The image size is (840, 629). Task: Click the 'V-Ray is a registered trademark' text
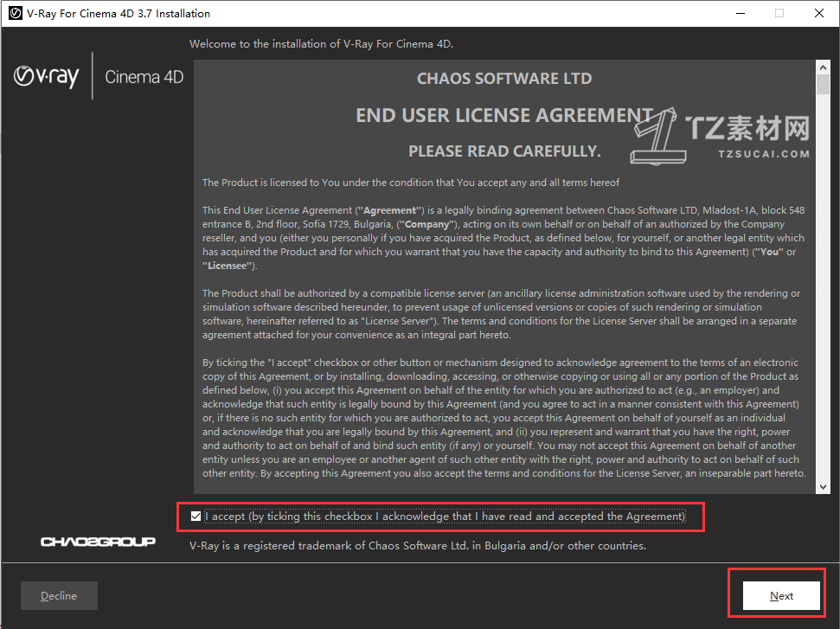pyautogui.click(x=418, y=545)
